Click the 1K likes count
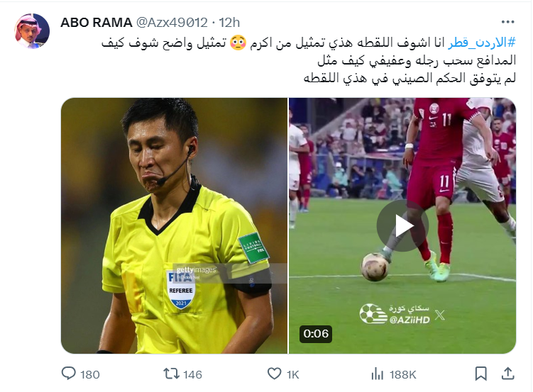Screen dimensions: 533x392 pos(292,374)
